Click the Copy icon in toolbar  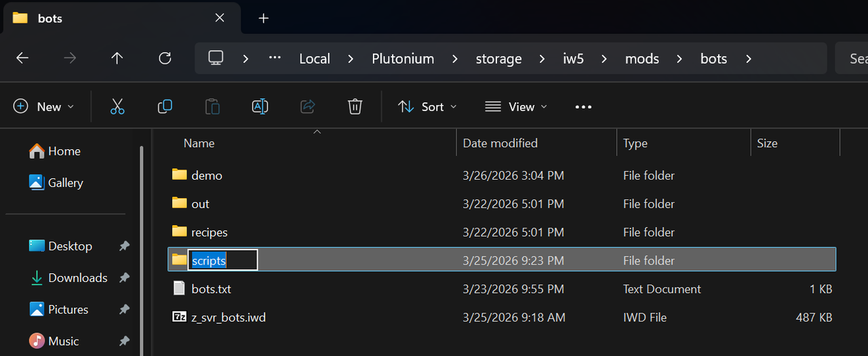(165, 106)
